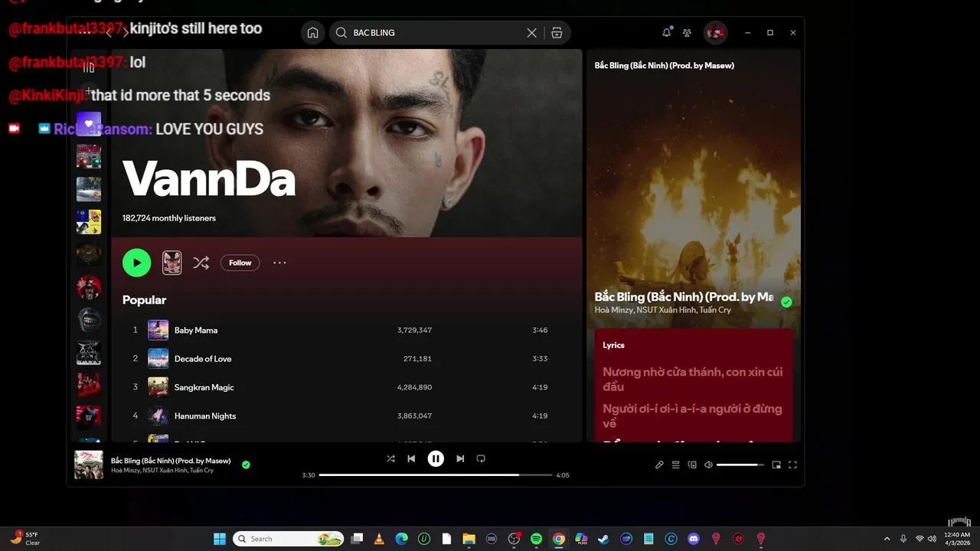Viewport: 980px width, 551px height.
Task: Go forward with the navigation arrow
Action: coord(126,33)
